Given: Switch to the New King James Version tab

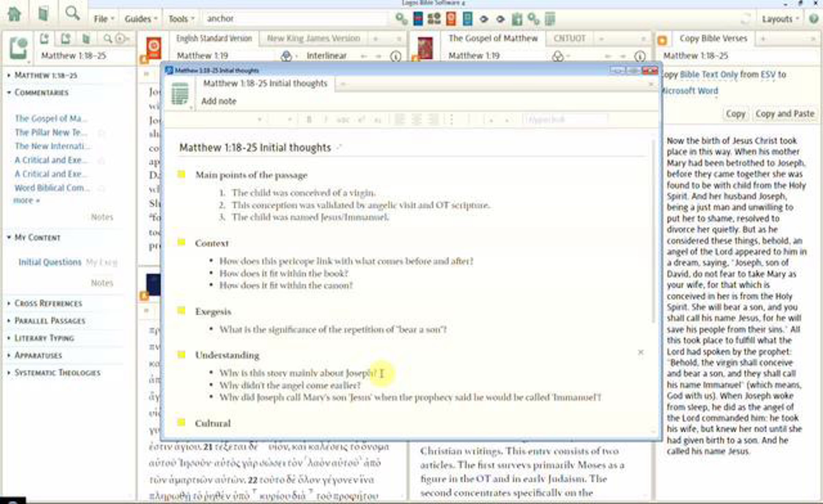Looking at the screenshot, I should click(313, 38).
